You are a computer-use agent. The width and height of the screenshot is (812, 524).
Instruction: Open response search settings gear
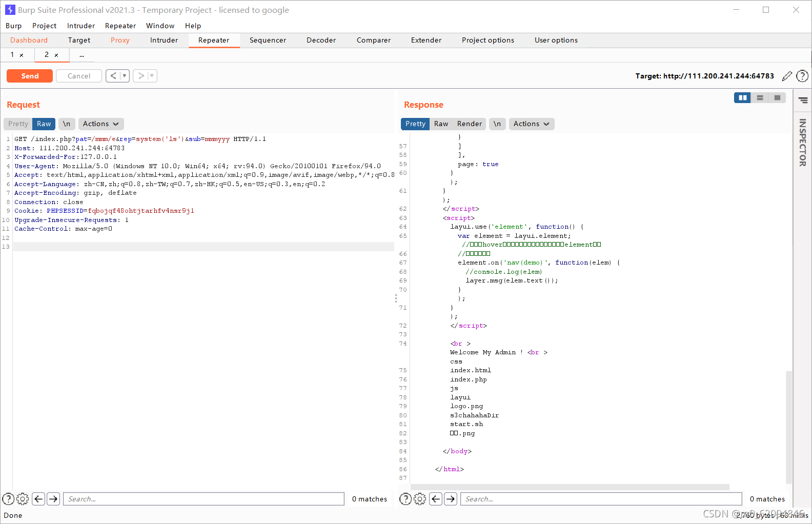click(x=420, y=499)
